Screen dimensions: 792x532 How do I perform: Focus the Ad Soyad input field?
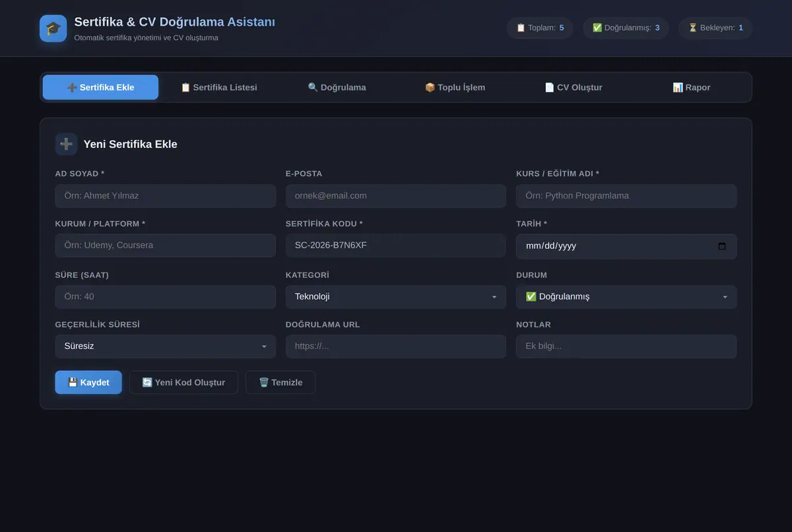click(166, 196)
